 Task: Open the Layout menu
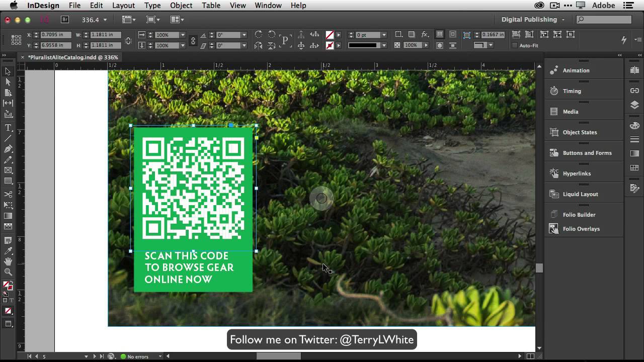click(x=123, y=6)
